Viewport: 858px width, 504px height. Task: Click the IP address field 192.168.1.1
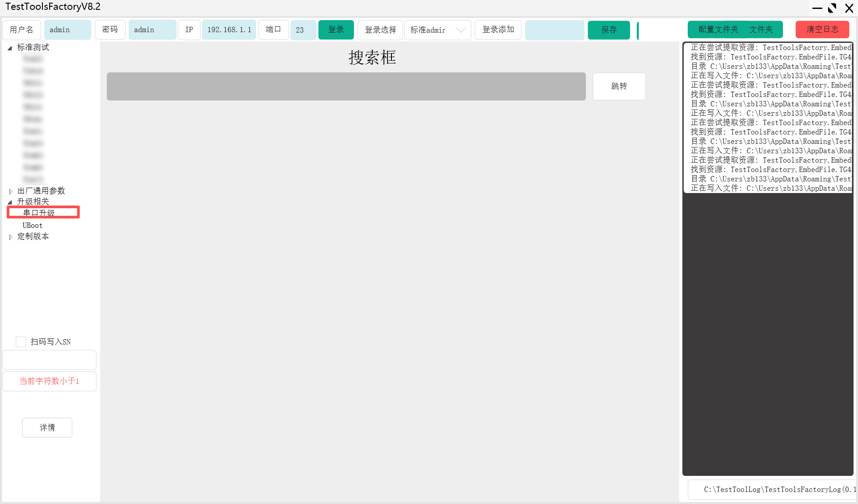229,30
